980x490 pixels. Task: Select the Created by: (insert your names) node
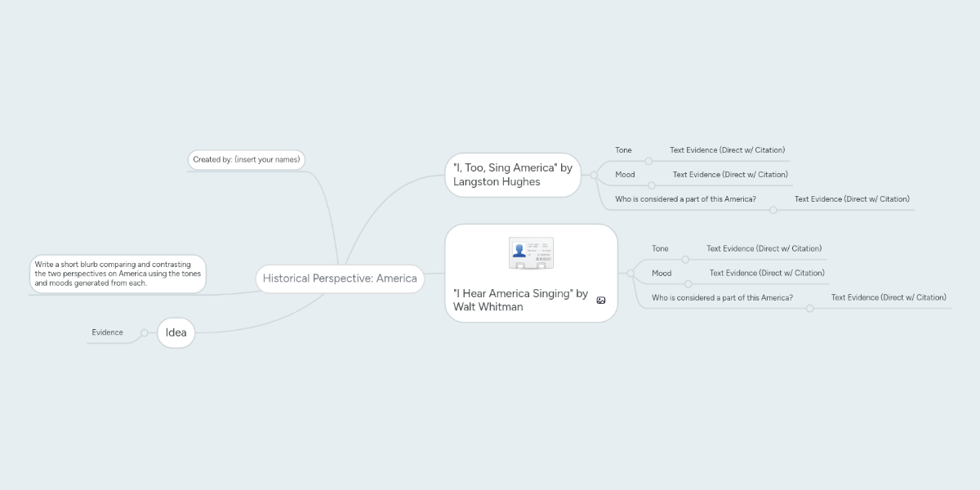click(247, 159)
